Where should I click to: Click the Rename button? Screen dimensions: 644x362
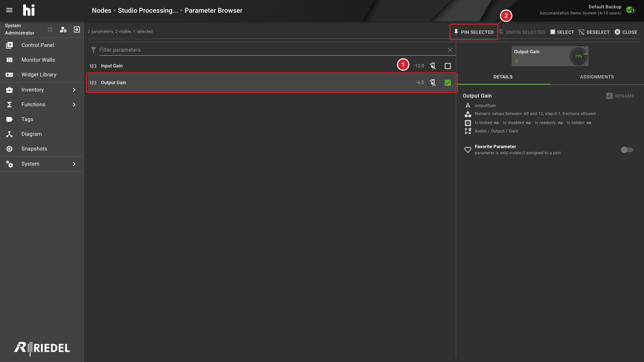621,96
